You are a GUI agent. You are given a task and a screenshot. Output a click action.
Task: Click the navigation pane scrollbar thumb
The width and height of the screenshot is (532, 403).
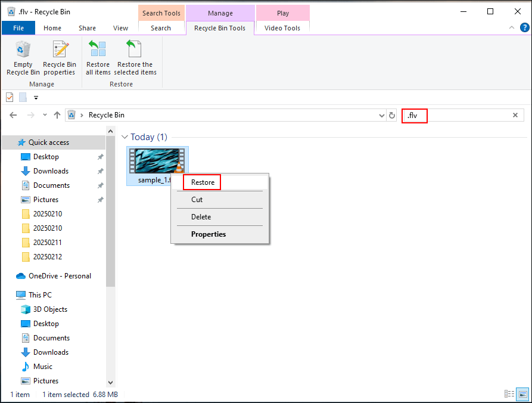point(110,211)
